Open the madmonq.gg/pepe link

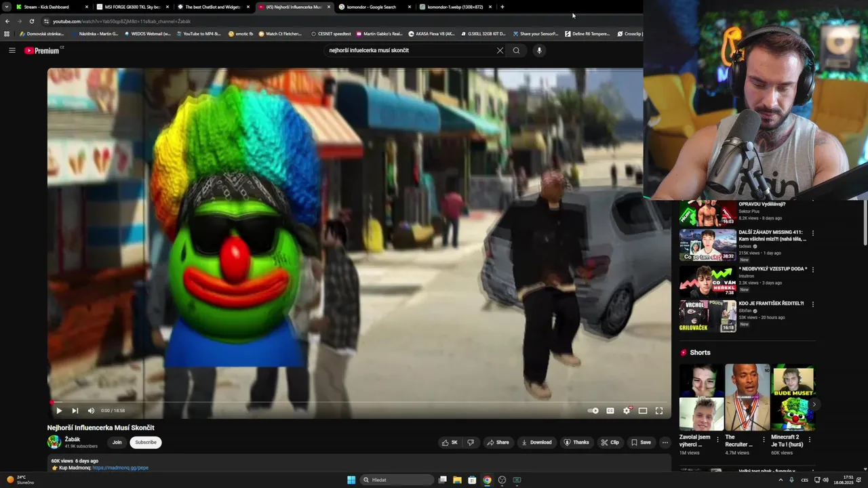point(120,468)
